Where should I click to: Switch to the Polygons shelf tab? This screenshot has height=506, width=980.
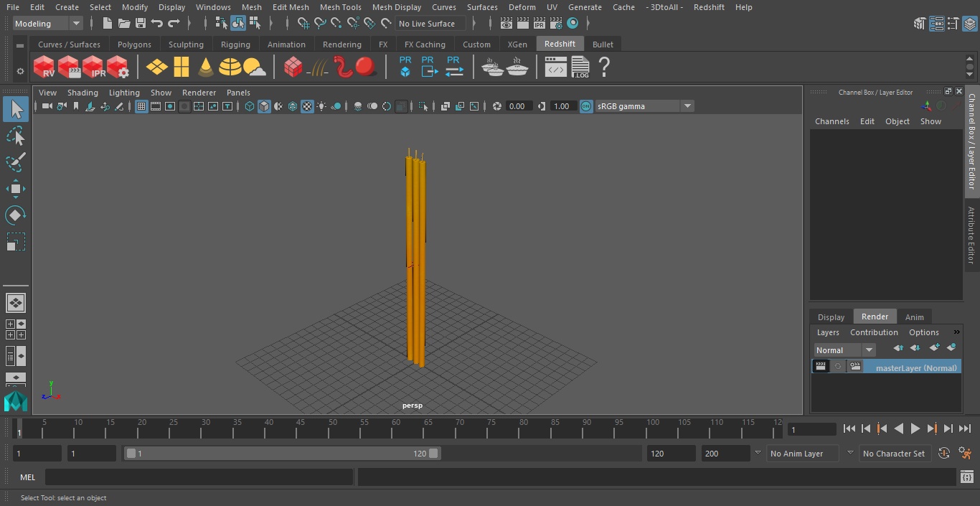coord(134,44)
